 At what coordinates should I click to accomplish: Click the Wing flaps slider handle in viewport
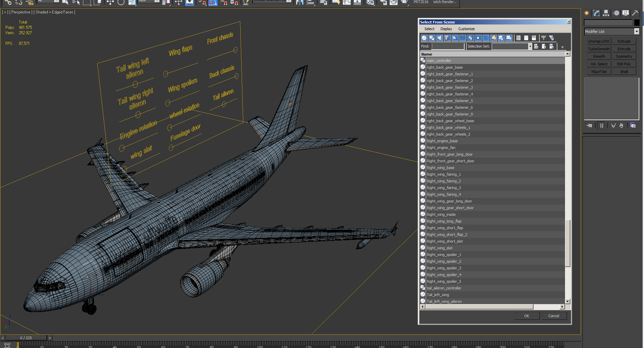(x=165, y=74)
